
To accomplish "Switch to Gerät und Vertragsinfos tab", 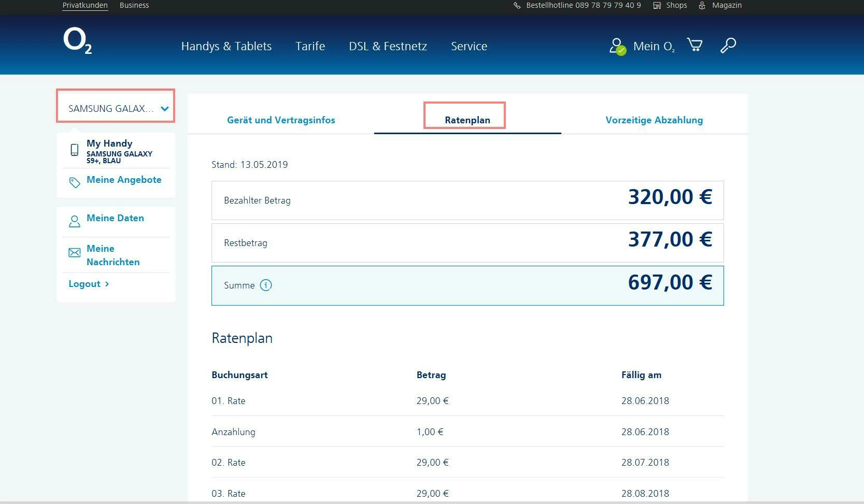I will 281,120.
